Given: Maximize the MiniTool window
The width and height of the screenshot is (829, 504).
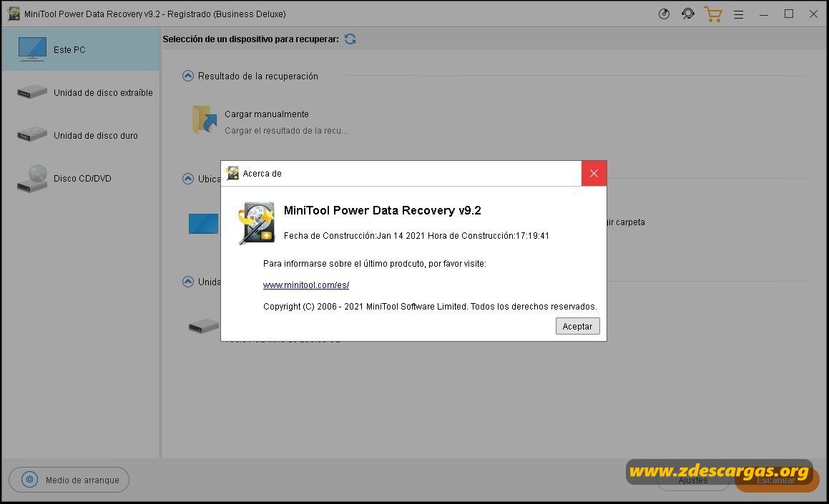Looking at the screenshot, I should pyautogui.click(x=789, y=14).
